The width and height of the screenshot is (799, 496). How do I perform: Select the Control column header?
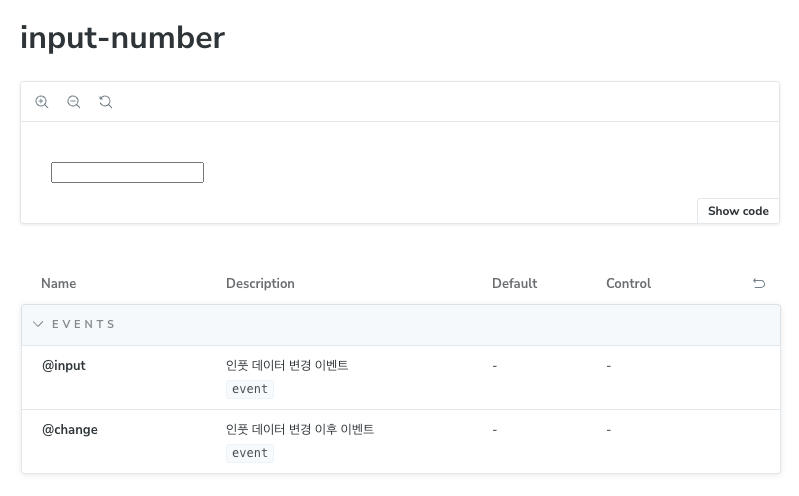pyautogui.click(x=629, y=283)
